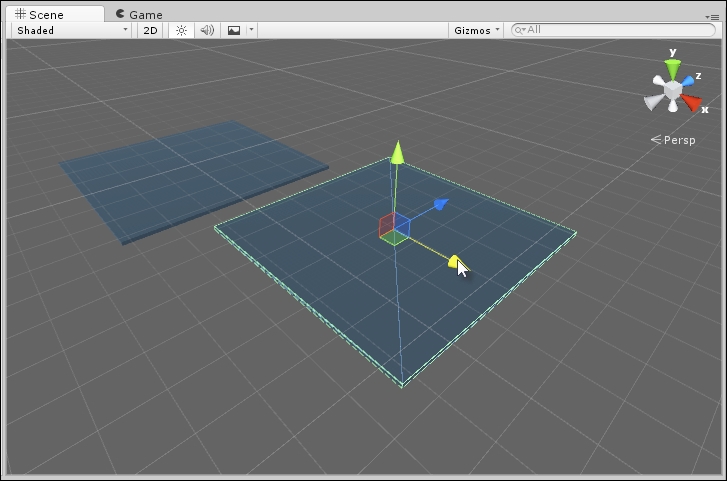Viewport: 727px width, 481px height.
Task: Toggle the image effects button in toolbar
Action: 234,30
